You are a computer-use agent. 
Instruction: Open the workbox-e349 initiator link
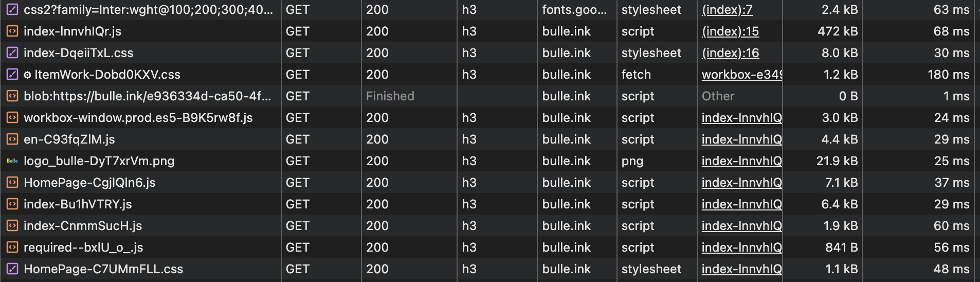741,75
